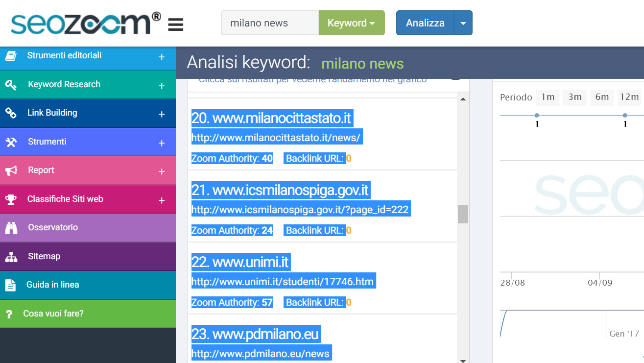Open Report menu item
644x363 pixels.
pyautogui.click(x=88, y=170)
